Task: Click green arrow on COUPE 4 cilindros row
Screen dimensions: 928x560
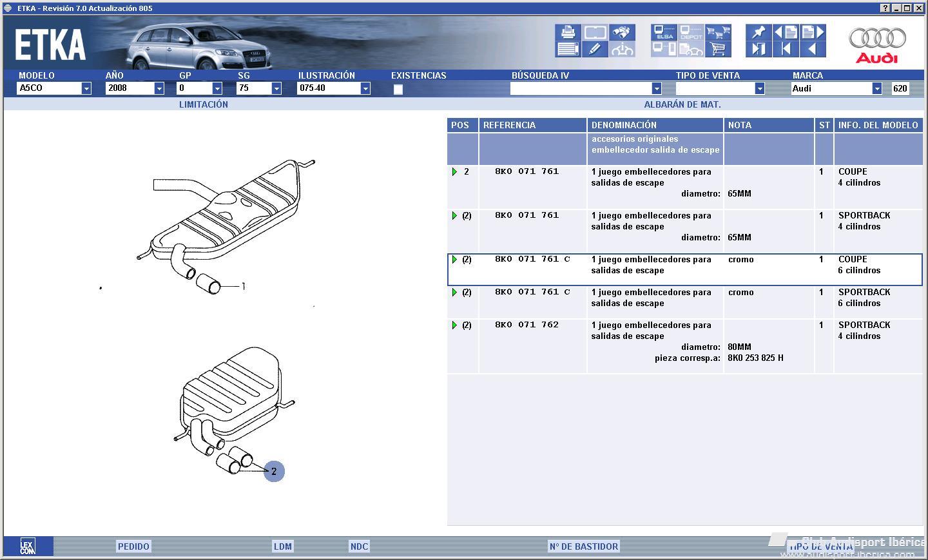Action: 454,172
